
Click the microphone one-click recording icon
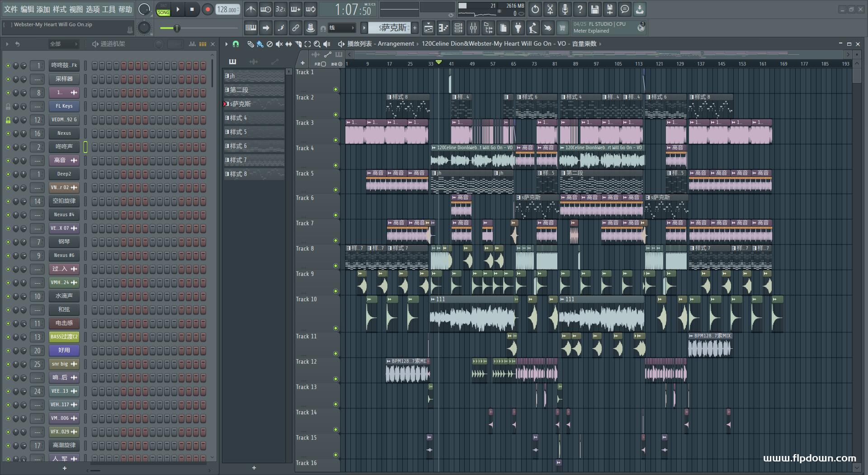coord(565,9)
